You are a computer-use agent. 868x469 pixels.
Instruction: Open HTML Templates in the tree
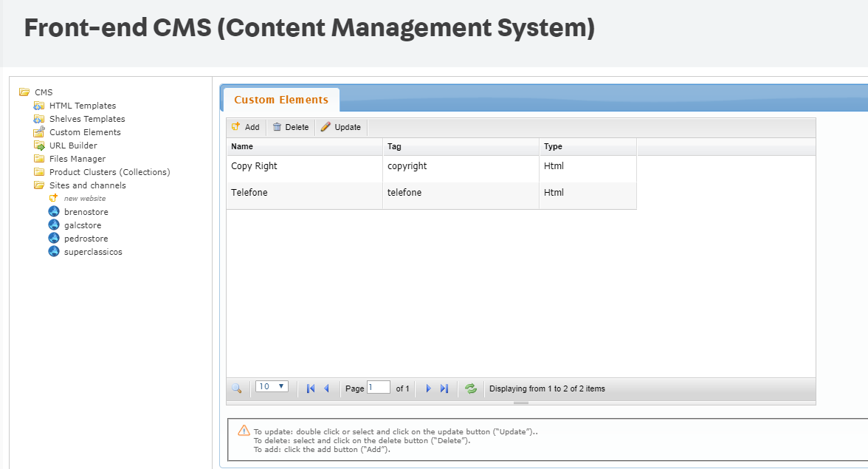[x=82, y=106]
